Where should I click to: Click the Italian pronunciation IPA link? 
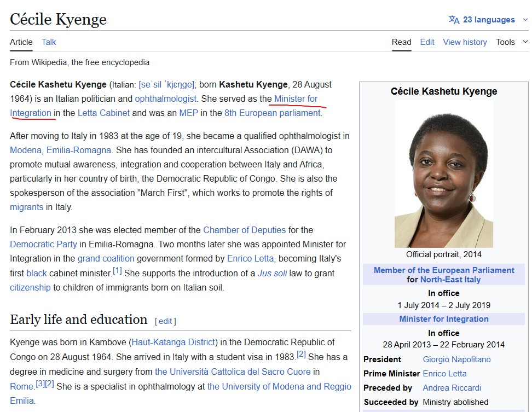pyautogui.click(x=166, y=84)
